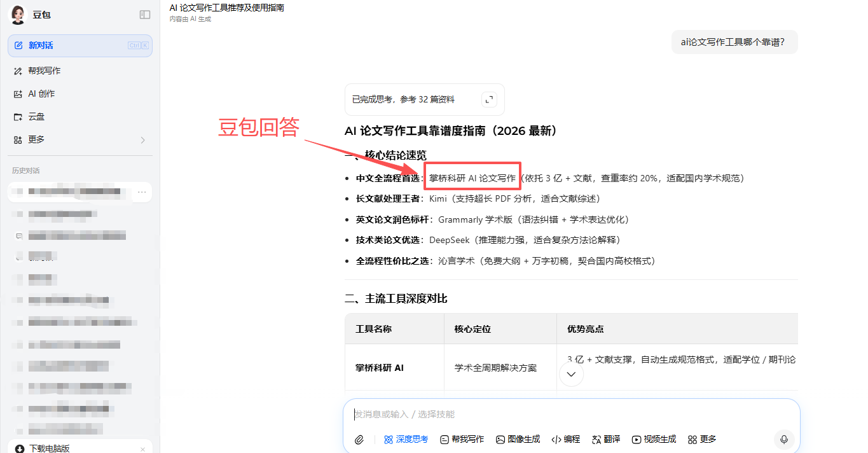Click the attachment paperclip icon
This screenshot has height=453, width=868.
click(x=359, y=439)
